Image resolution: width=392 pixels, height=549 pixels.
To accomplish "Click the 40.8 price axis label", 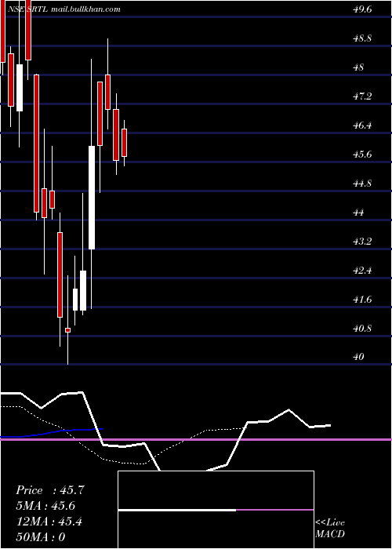I will pyautogui.click(x=362, y=329).
